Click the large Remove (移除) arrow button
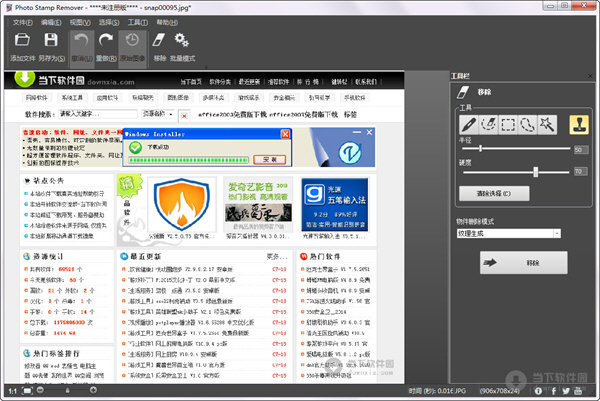 click(523, 263)
